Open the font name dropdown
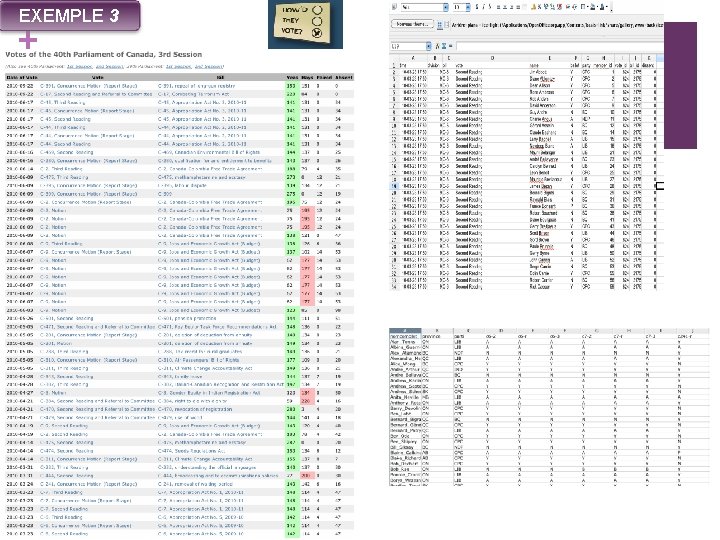The width and height of the screenshot is (720, 540). pos(445,7)
